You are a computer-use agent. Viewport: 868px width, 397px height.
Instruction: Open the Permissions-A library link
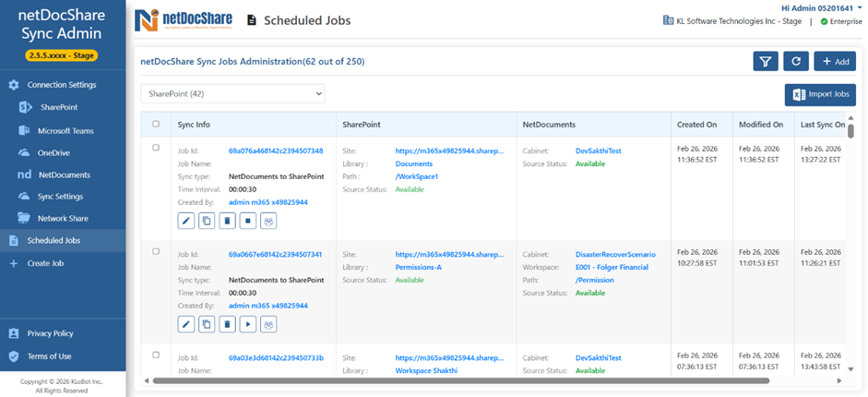(x=418, y=268)
